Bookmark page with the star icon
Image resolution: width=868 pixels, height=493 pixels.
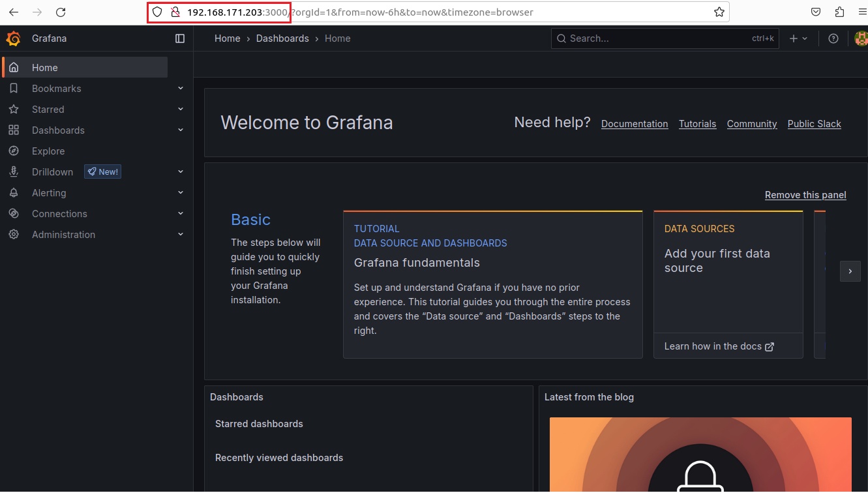pyautogui.click(x=719, y=12)
